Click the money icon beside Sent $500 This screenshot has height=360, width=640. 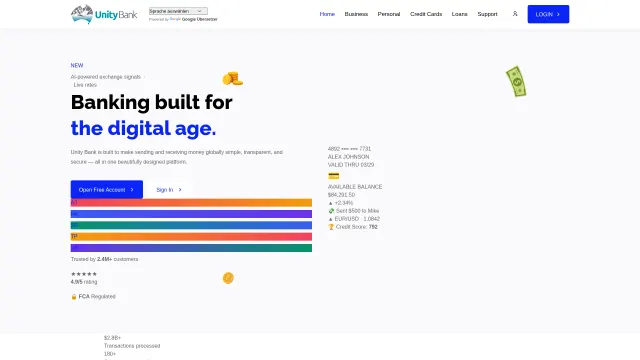(331, 211)
